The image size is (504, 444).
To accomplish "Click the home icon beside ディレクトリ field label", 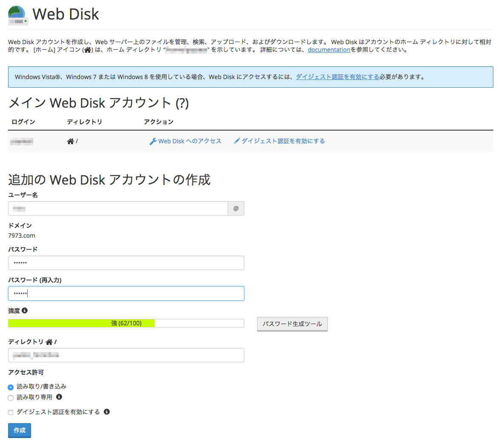I will click(49, 342).
